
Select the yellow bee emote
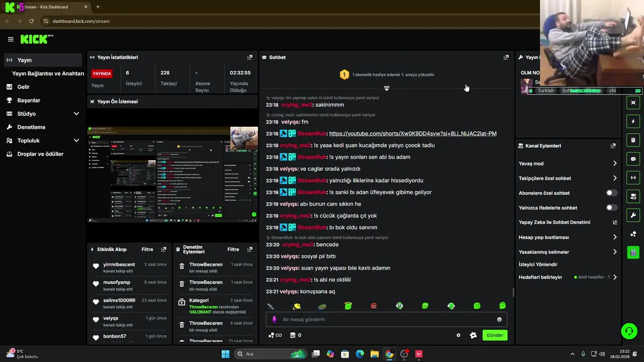(x=297, y=306)
